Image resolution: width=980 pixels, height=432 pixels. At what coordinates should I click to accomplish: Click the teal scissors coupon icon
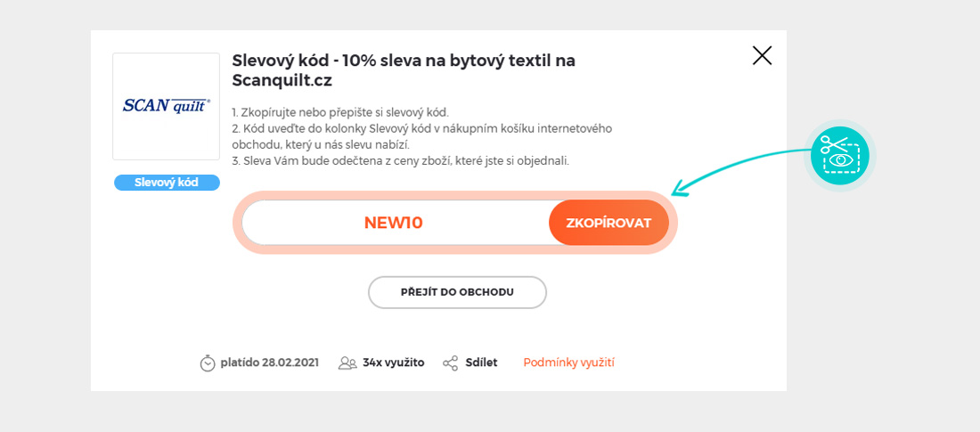839,156
